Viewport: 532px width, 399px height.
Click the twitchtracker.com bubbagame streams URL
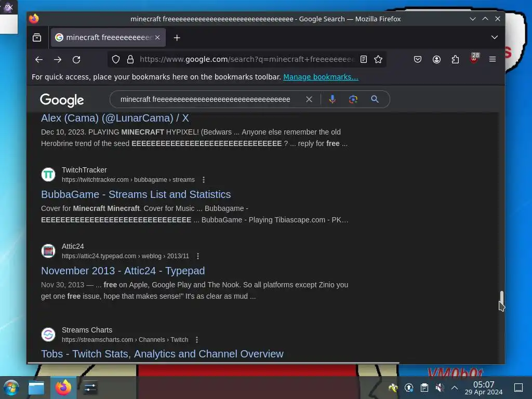click(x=128, y=180)
